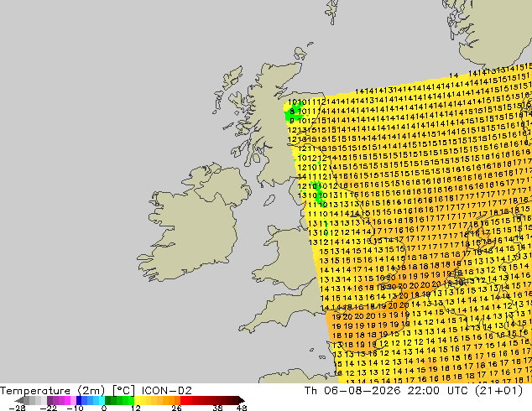
Task: Click the "22:00 UTC" time label
Action: [x=438, y=391]
